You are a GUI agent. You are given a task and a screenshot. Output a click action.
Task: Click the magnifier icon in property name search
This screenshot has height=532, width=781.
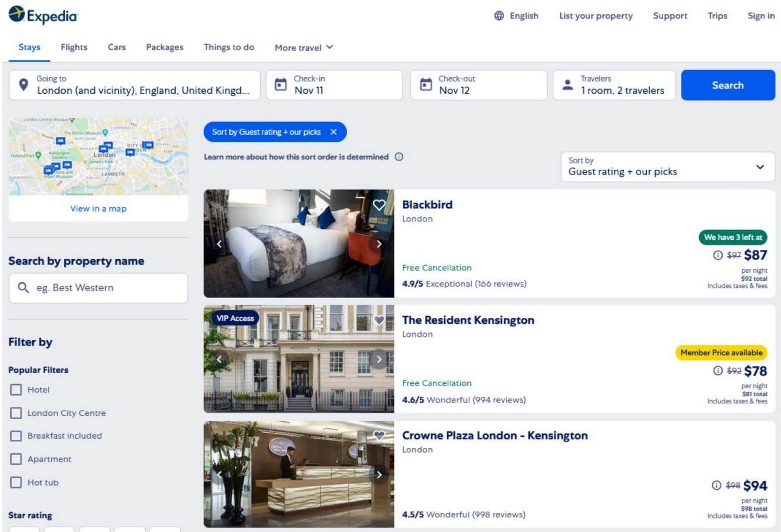pyautogui.click(x=23, y=287)
